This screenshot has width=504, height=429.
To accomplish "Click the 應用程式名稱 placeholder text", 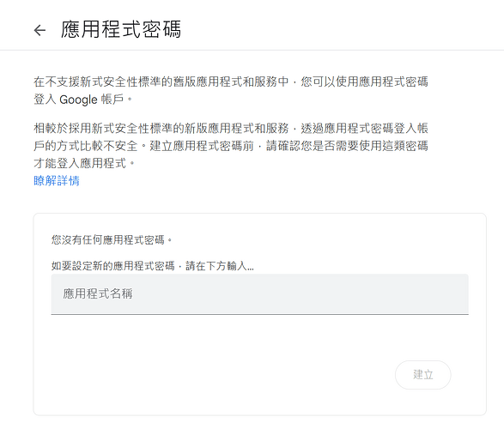I will 98,293.
